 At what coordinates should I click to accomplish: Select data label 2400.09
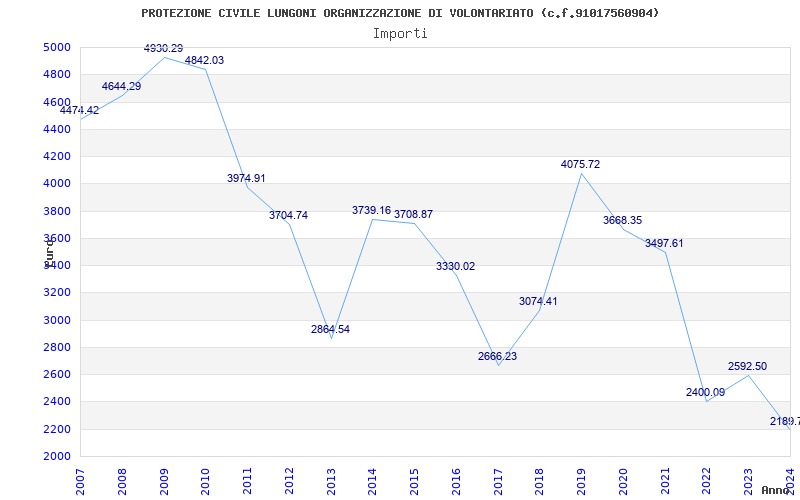705,392
